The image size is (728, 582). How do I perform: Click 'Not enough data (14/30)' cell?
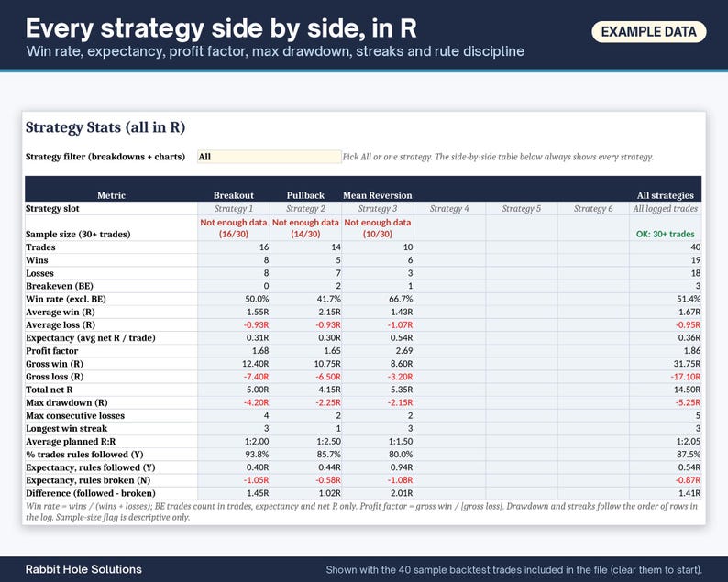pyautogui.click(x=305, y=228)
